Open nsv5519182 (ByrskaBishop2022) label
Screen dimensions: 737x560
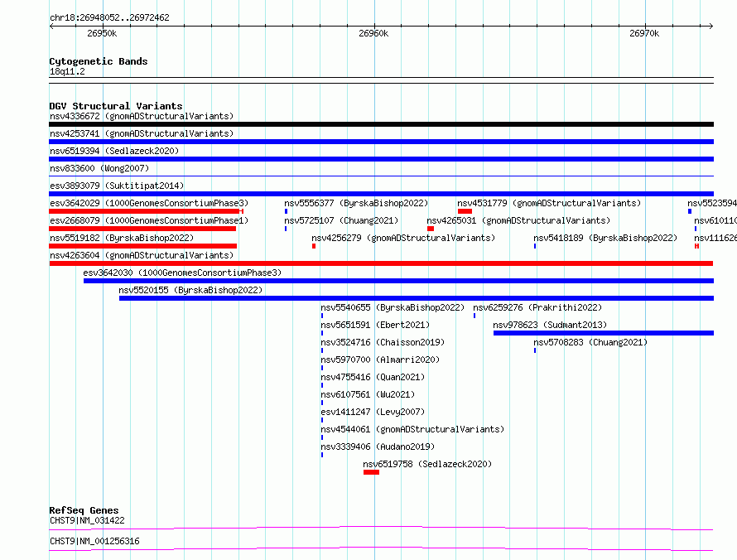(x=122, y=238)
